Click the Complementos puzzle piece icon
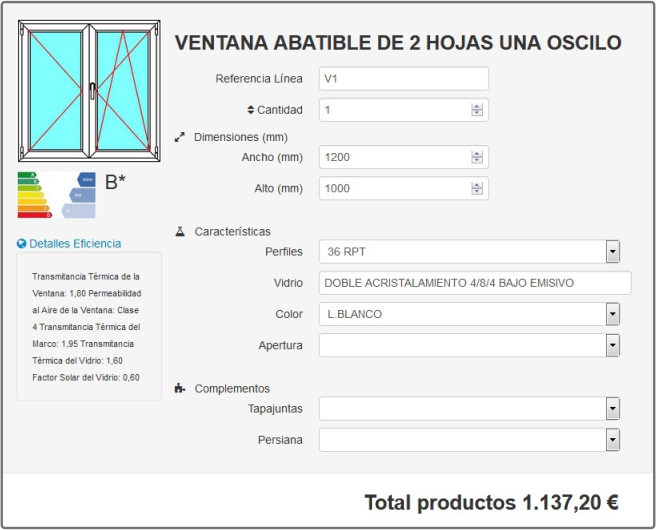This screenshot has width=656, height=530. pyautogui.click(x=180, y=388)
